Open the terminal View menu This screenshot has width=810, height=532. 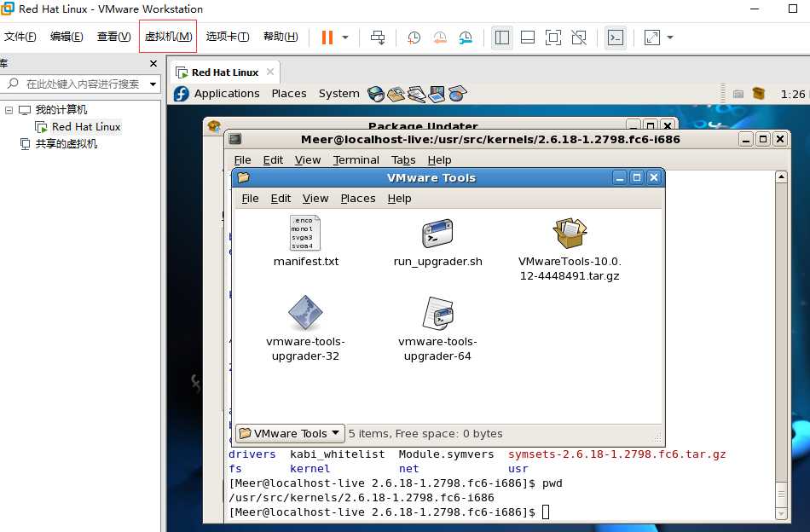click(308, 159)
